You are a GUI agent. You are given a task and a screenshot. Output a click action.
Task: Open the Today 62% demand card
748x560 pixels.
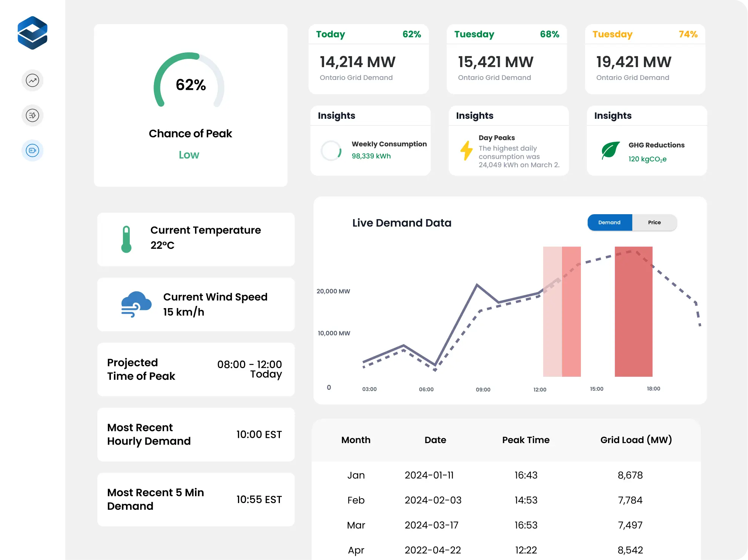369,59
